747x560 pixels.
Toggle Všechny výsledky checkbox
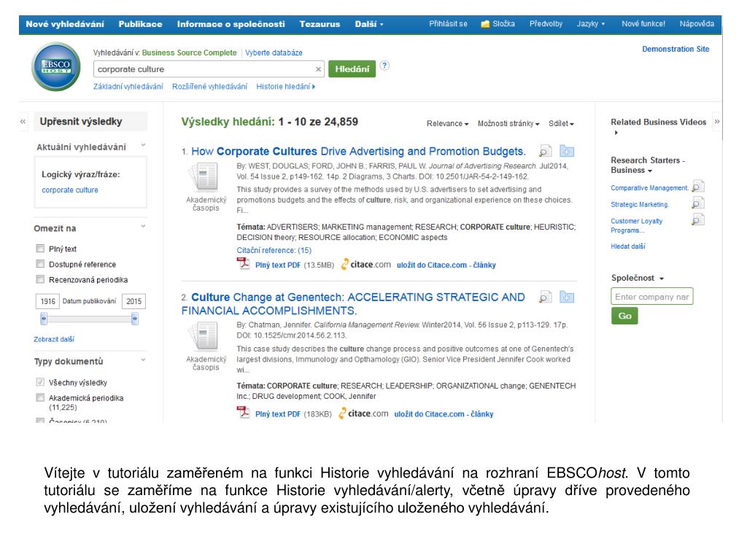point(40,382)
